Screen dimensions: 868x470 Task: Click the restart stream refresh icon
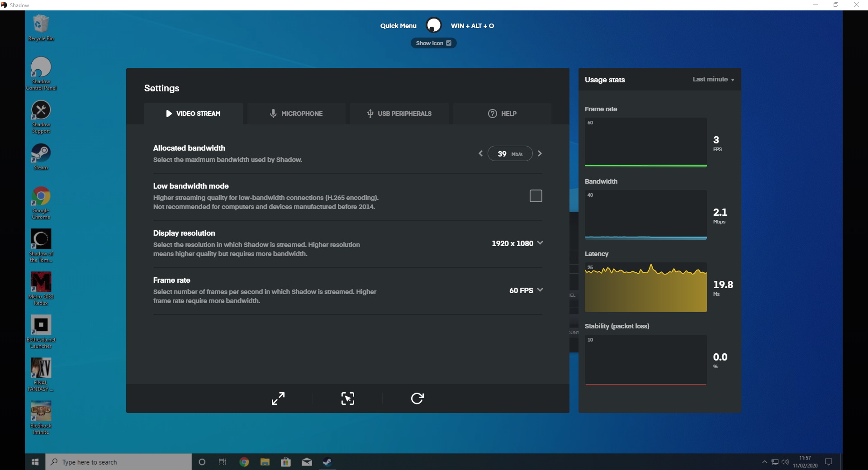point(417,399)
